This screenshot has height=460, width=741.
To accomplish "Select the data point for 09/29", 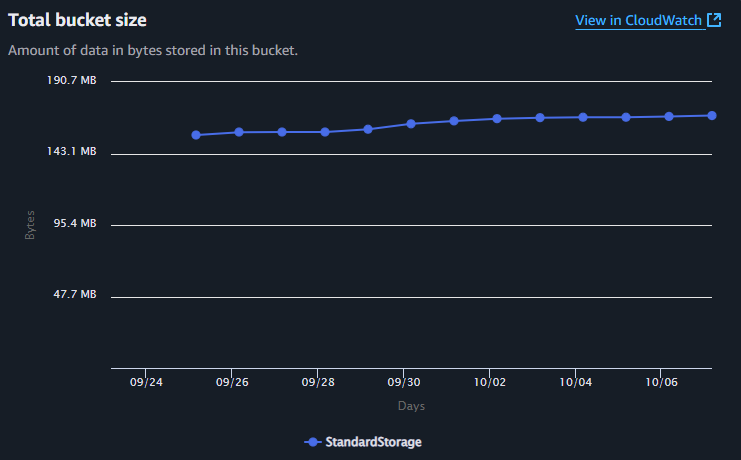I will pyautogui.click(x=368, y=129).
